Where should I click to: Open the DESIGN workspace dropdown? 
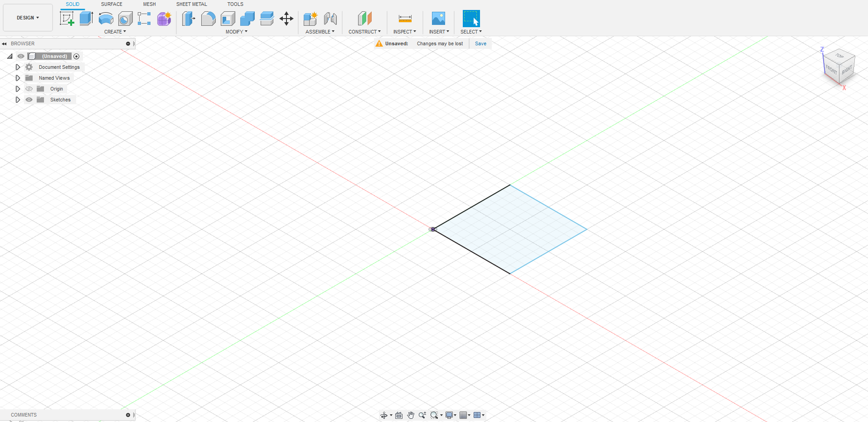tap(28, 18)
